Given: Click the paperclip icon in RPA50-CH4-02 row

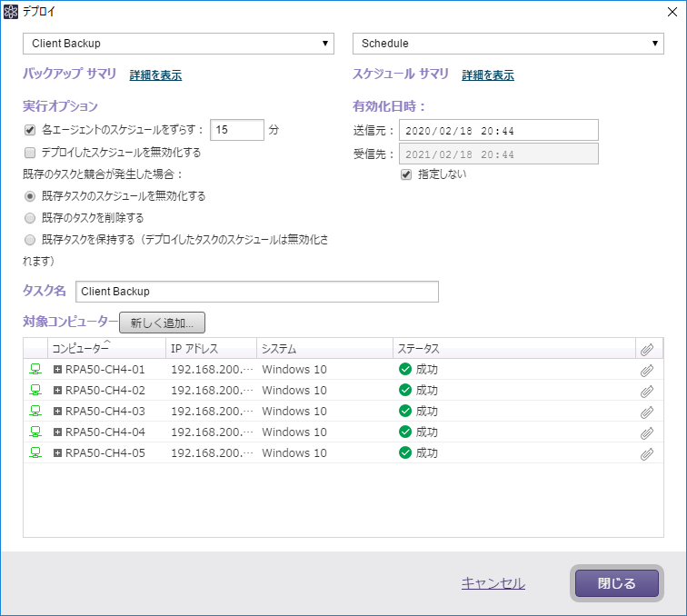Looking at the screenshot, I should (x=646, y=391).
